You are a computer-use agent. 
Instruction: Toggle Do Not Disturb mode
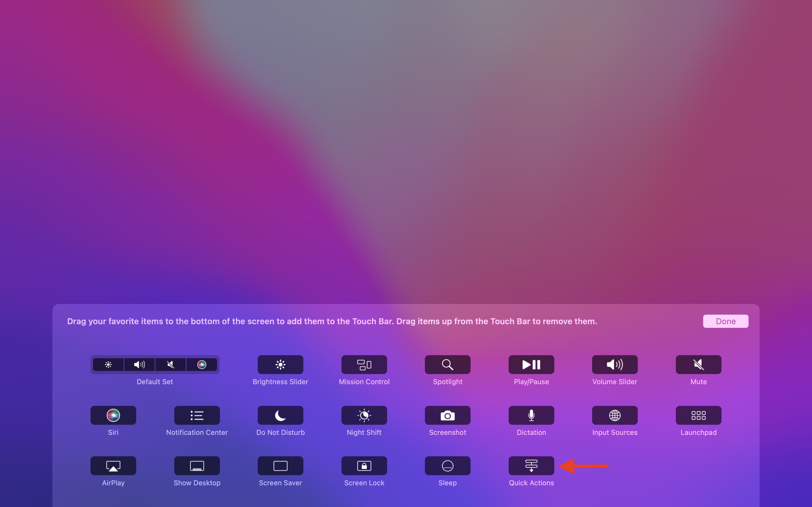281,415
